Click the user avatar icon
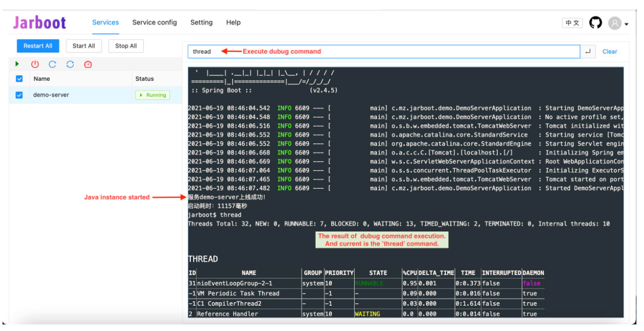 click(615, 23)
